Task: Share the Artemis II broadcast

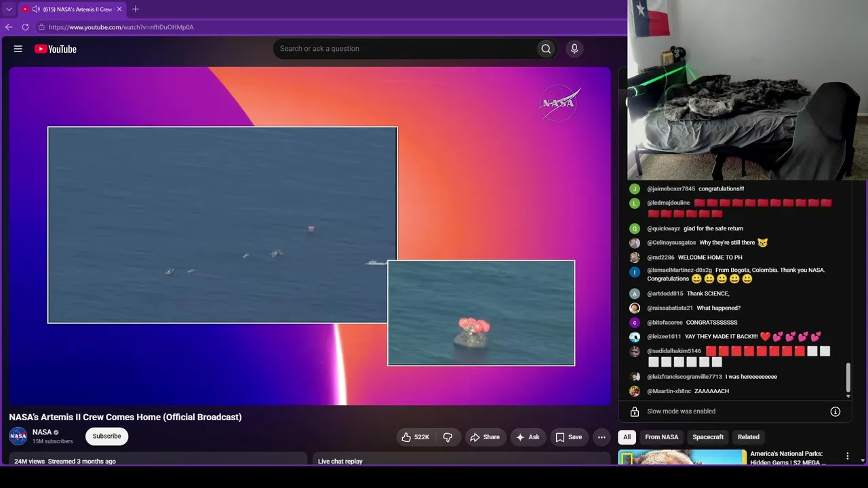Action: 485,437
